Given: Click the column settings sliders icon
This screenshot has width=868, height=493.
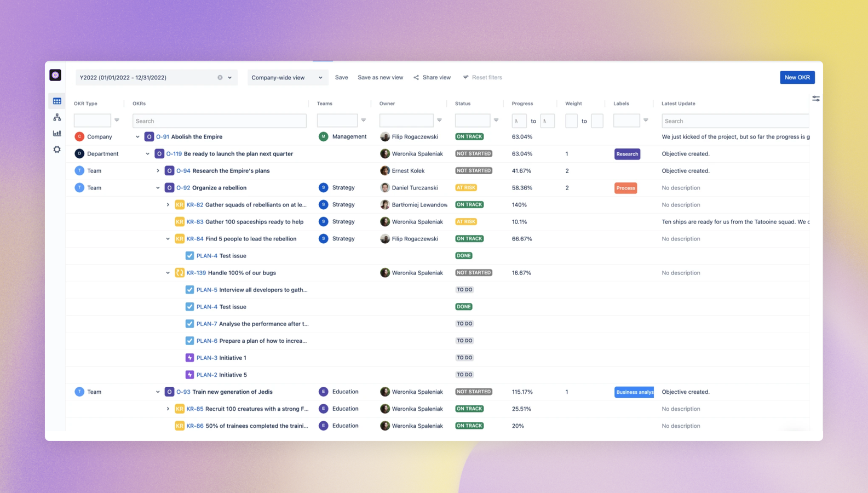Looking at the screenshot, I should click(x=816, y=99).
